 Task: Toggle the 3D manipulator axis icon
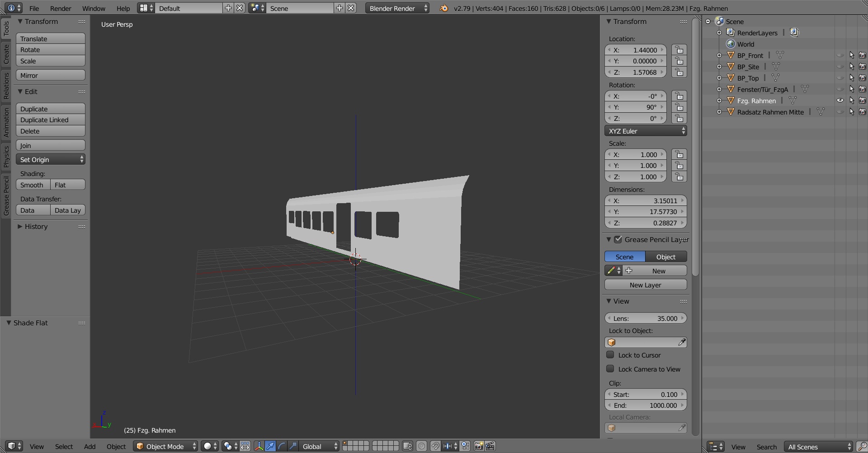coord(259,446)
